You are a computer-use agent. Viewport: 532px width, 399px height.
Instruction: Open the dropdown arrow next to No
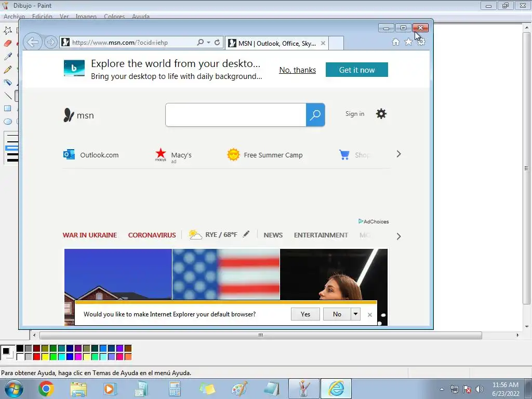355,314
